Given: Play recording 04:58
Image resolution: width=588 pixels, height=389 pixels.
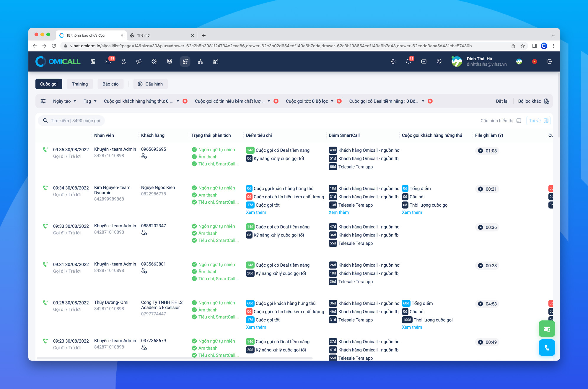Looking at the screenshot, I should coord(481,304).
